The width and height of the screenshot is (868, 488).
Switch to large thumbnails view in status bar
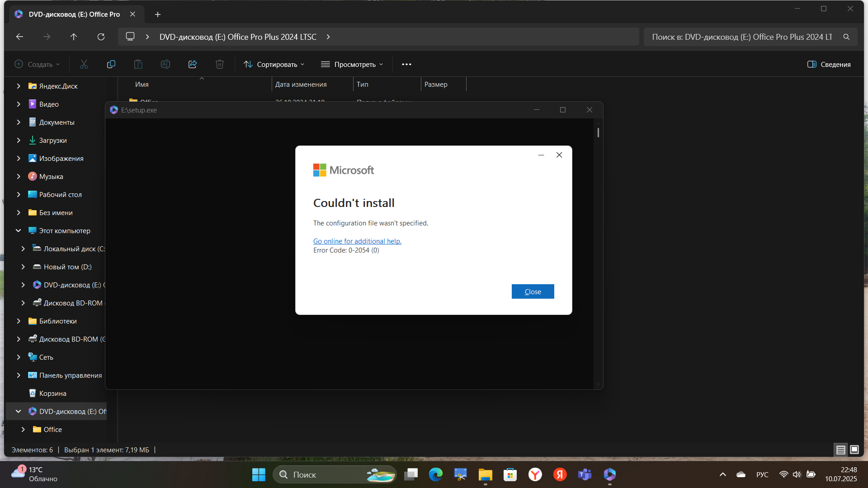click(854, 450)
